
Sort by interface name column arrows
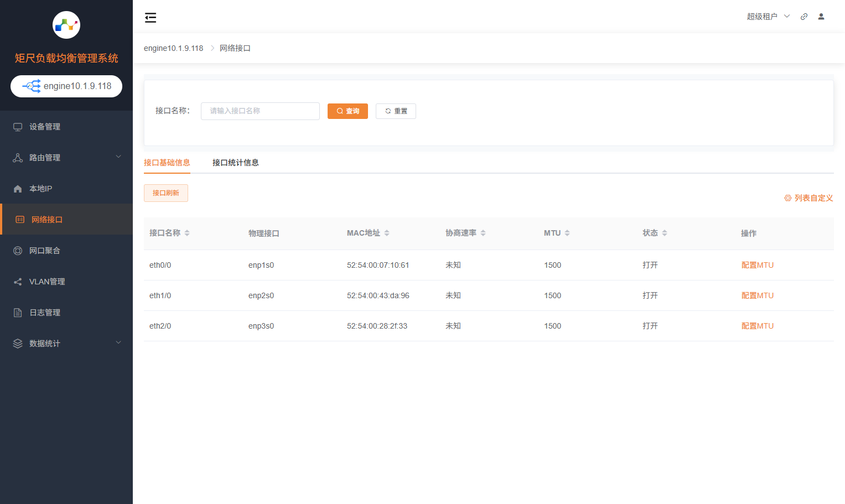[x=187, y=233]
